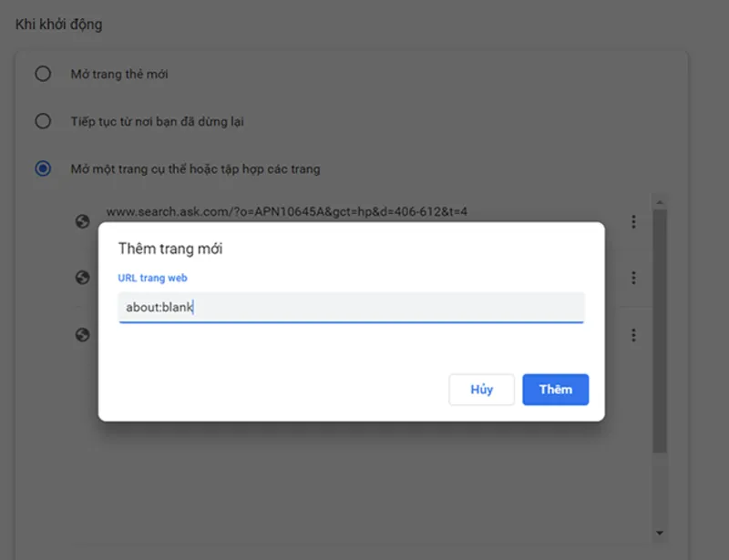The height and width of the screenshot is (560, 729).
Task: Click the 'Thêm trang mới' dialog title
Action: coord(170,249)
